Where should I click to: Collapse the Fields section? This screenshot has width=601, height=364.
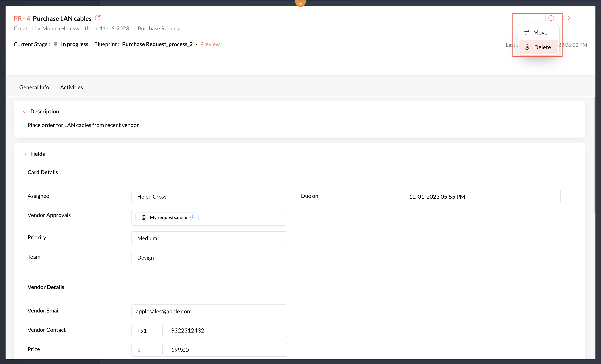[x=25, y=154]
